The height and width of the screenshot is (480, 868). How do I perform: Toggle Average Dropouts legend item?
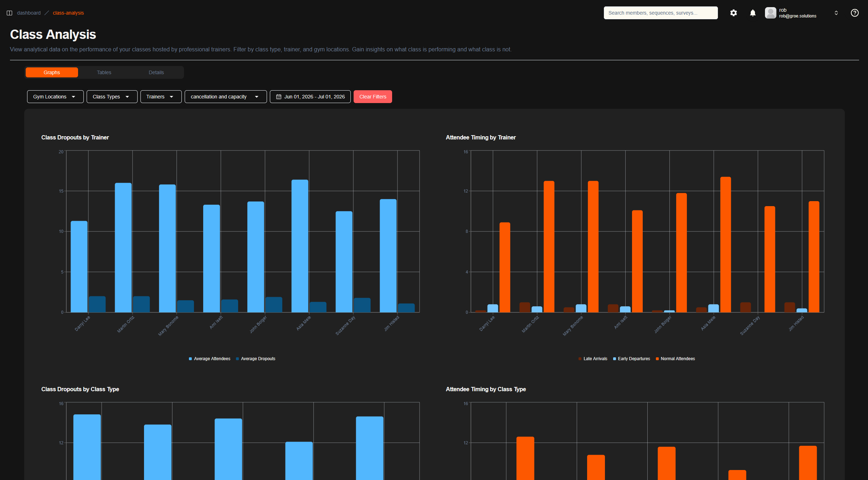click(x=256, y=359)
